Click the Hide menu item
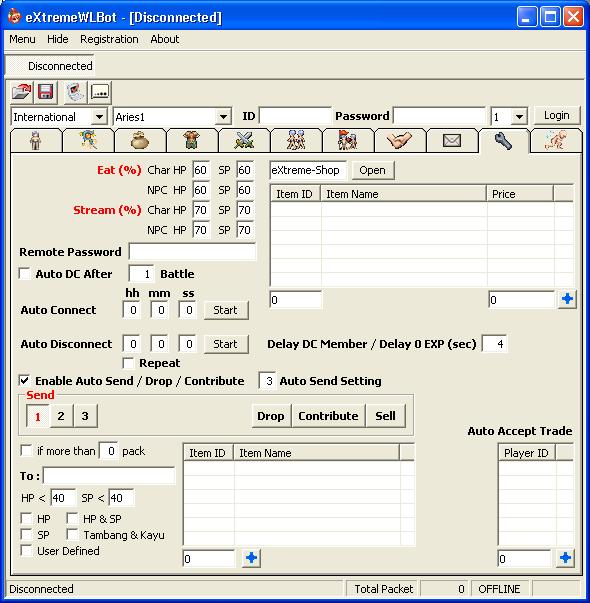The width and height of the screenshot is (590, 603). [58, 39]
